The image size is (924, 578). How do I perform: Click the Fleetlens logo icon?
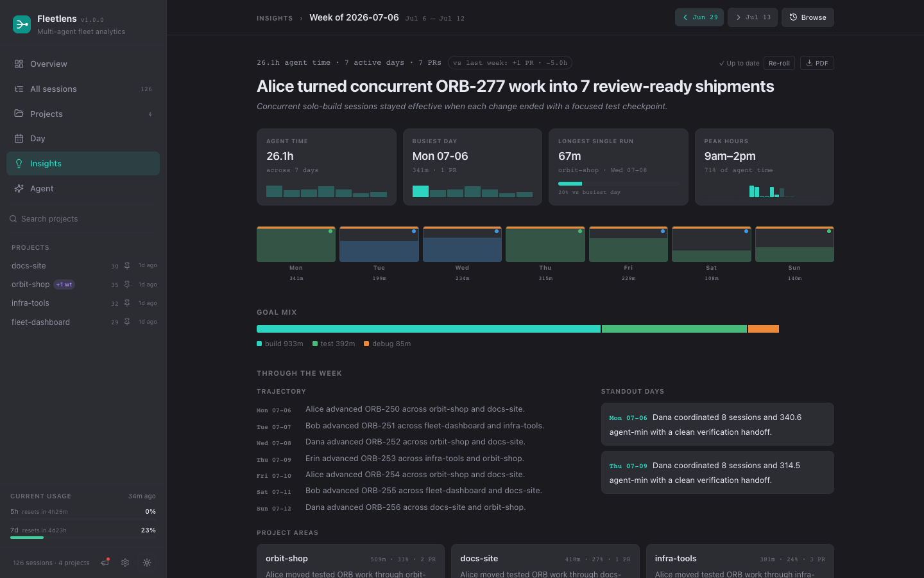click(x=22, y=24)
